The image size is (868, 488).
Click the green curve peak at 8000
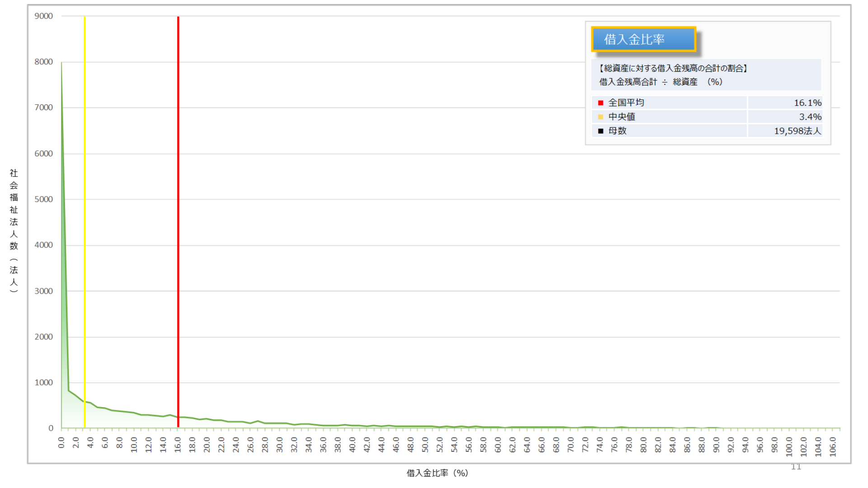coord(62,63)
